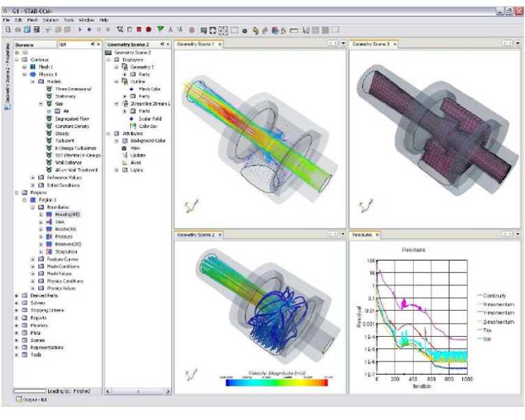Collapse the Continua tree node
This screenshot has height=420, width=525.
(x=16, y=60)
